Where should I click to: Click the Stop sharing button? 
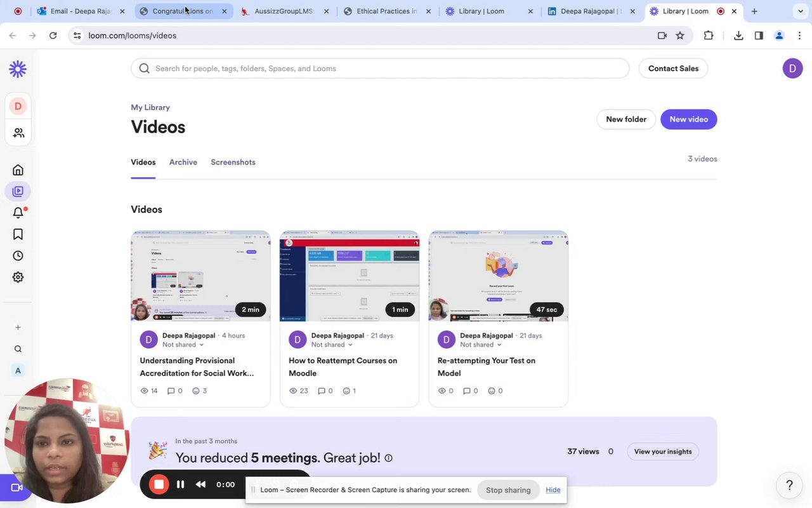[508, 490]
